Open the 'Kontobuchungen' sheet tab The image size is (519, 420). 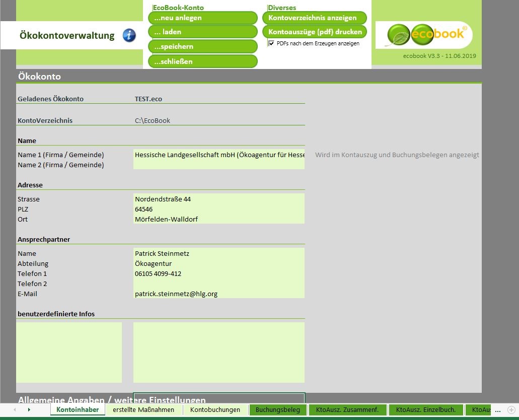215,410
